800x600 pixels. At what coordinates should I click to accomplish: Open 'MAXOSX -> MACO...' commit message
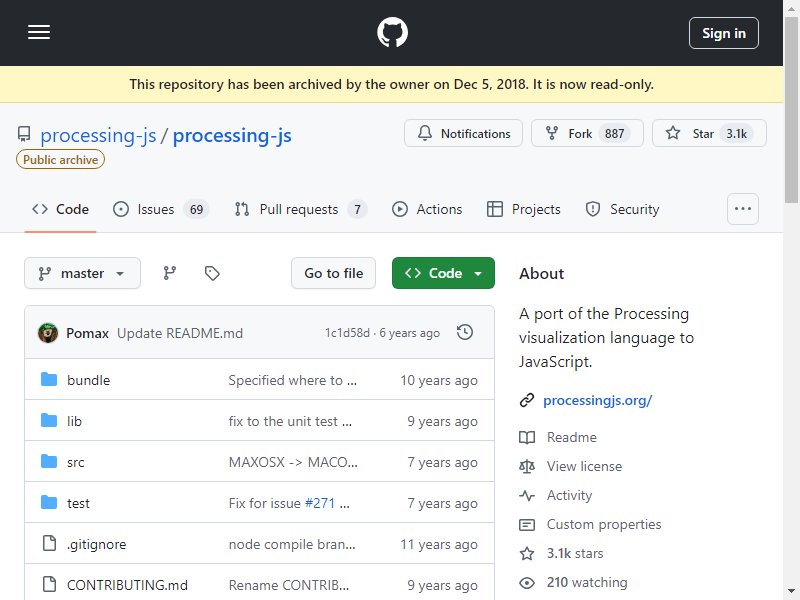[x=293, y=462]
